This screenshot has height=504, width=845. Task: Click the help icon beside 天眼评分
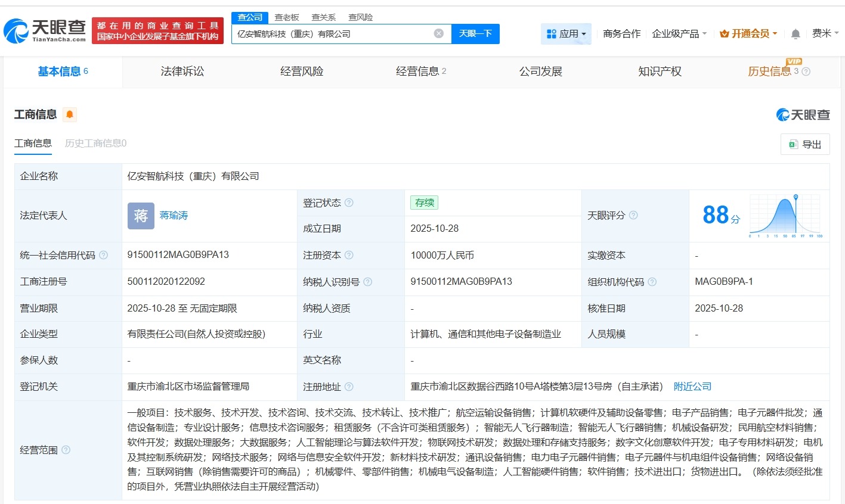tap(634, 215)
